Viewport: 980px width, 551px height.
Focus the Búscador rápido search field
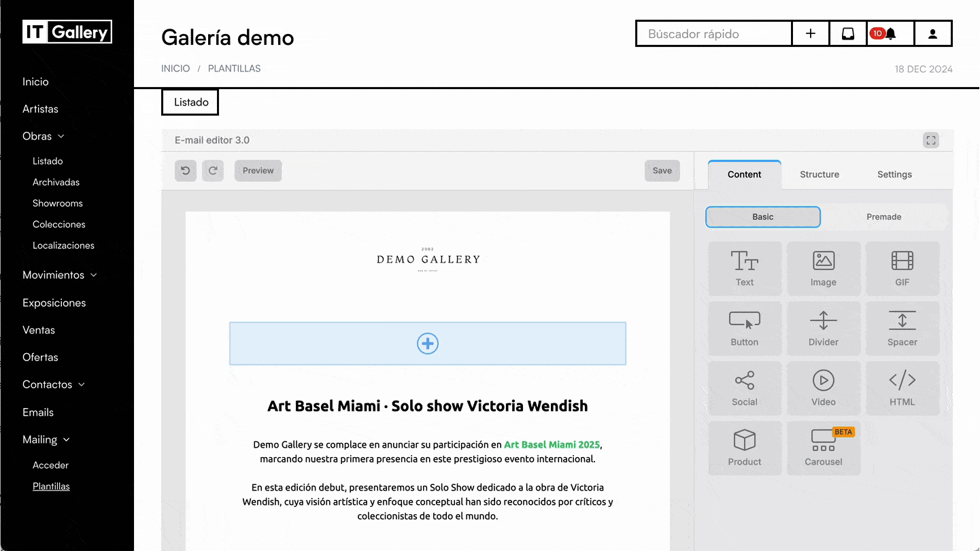point(714,34)
